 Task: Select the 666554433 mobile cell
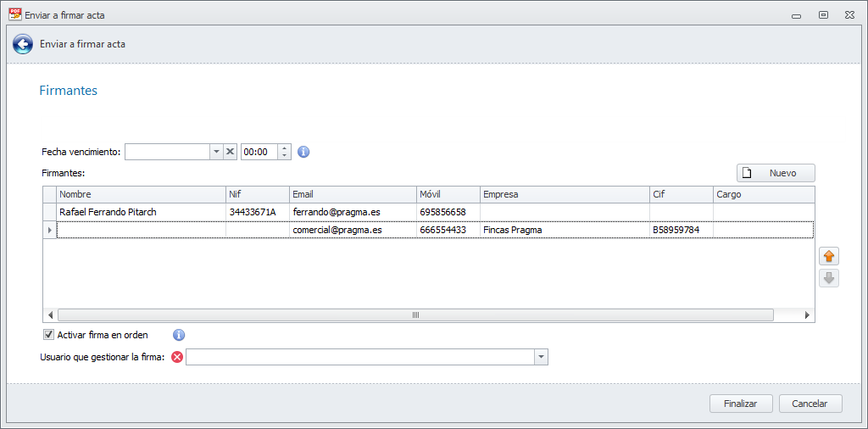click(448, 230)
